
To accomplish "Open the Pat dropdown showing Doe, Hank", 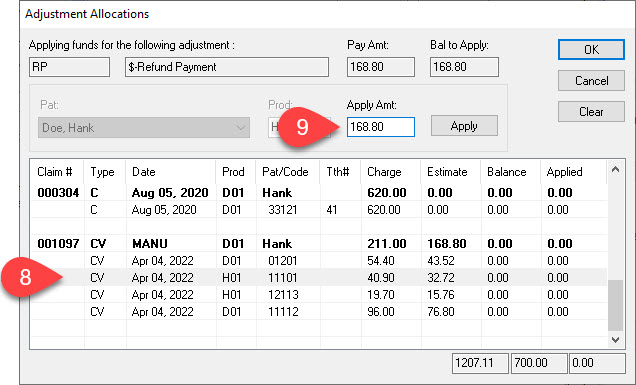I will (144, 128).
